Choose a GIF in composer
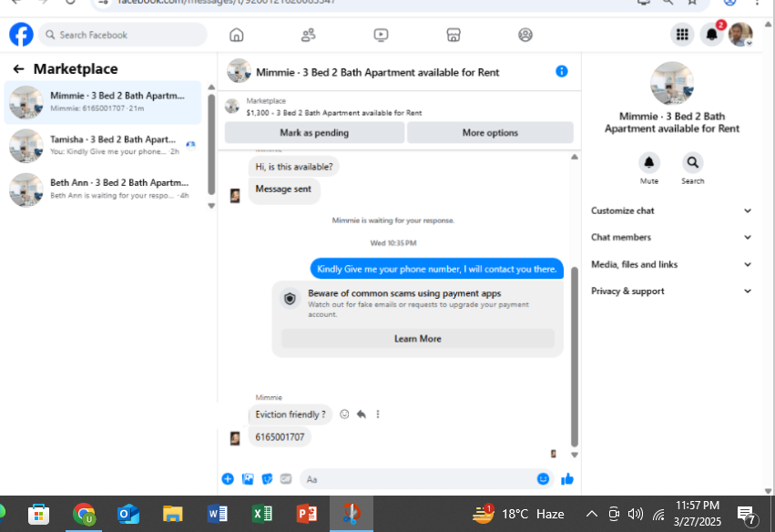The width and height of the screenshot is (775, 532). (x=286, y=478)
